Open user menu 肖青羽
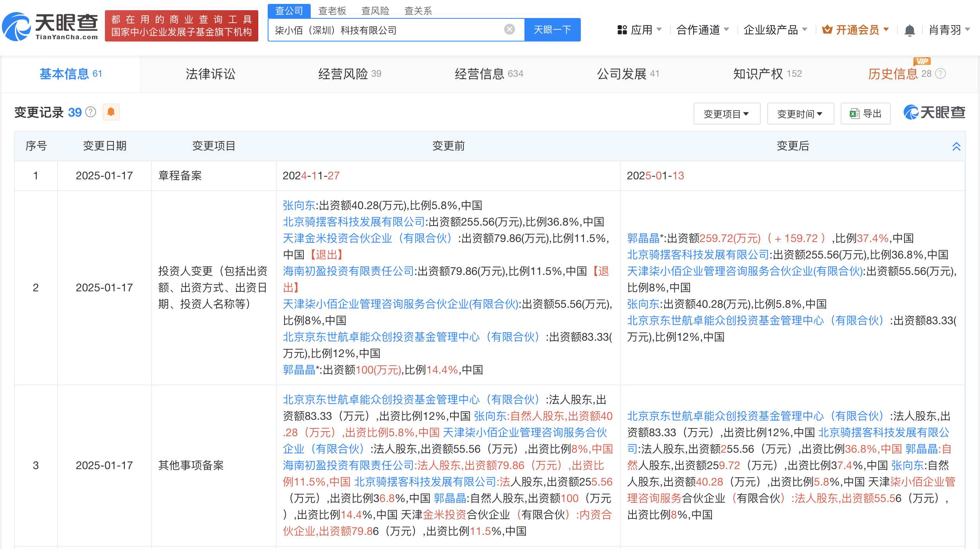 click(949, 30)
